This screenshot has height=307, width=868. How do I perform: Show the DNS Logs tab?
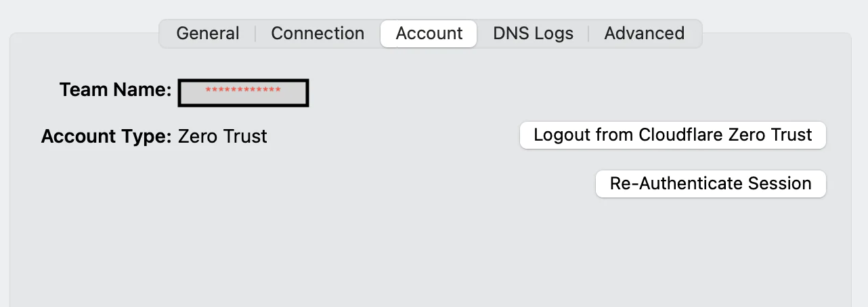click(x=533, y=33)
